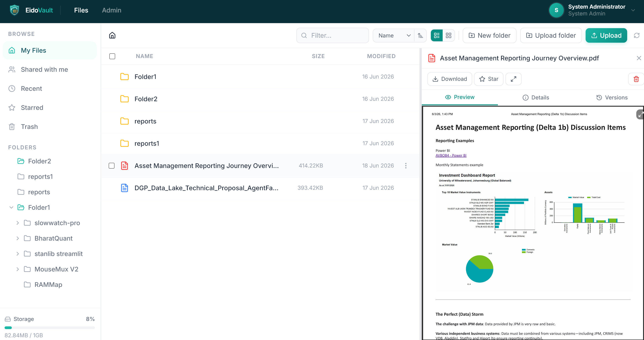Open more options for Asset Management file

tap(406, 165)
